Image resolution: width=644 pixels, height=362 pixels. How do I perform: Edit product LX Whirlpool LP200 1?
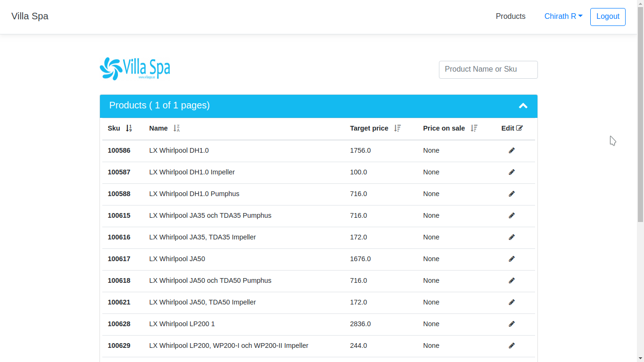pyautogui.click(x=512, y=324)
